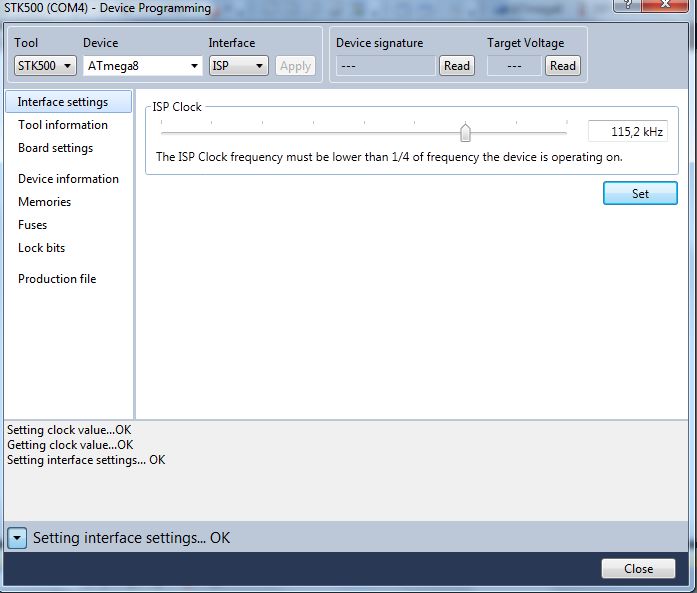697x593 pixels.
Task: Collapse the status log with arrow button
Action: [17, 538]
